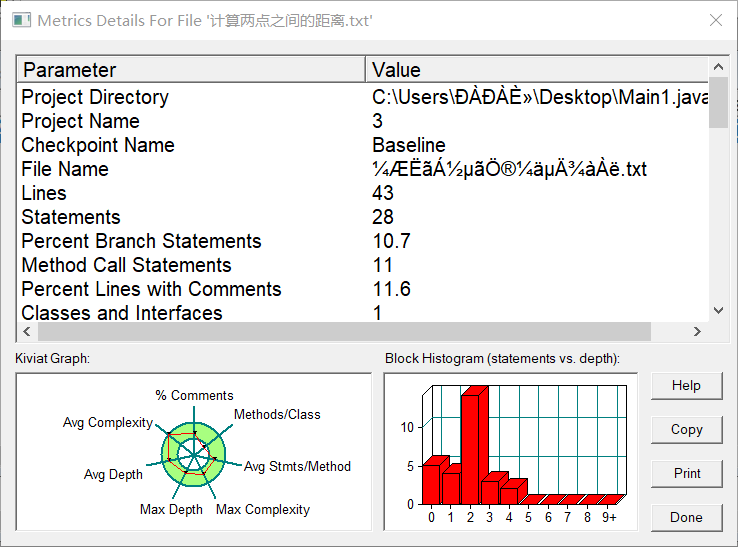Screen dimensions: 738x547
Task: Click the application icon in title bar
Action: tap(21, 20)
